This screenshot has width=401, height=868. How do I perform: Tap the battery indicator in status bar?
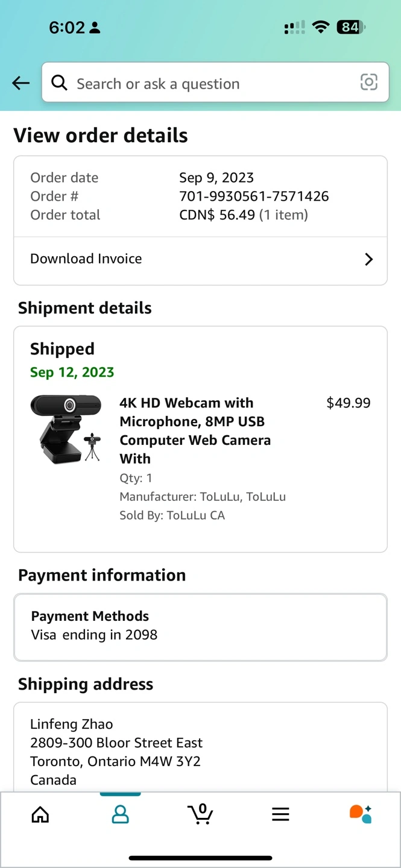pos(351,27)
